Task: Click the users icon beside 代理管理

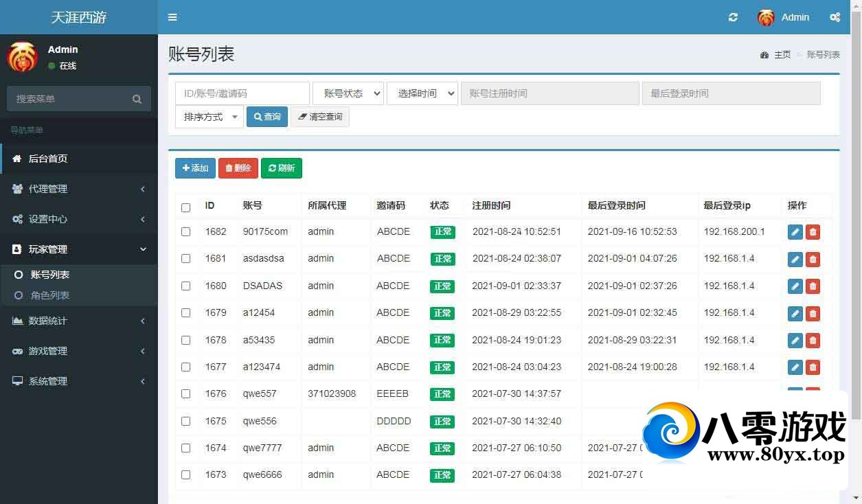Action: (x=17, y=189)
